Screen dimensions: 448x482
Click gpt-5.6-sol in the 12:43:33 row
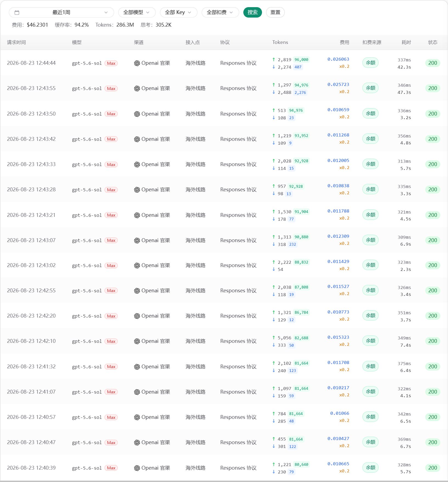87,165
